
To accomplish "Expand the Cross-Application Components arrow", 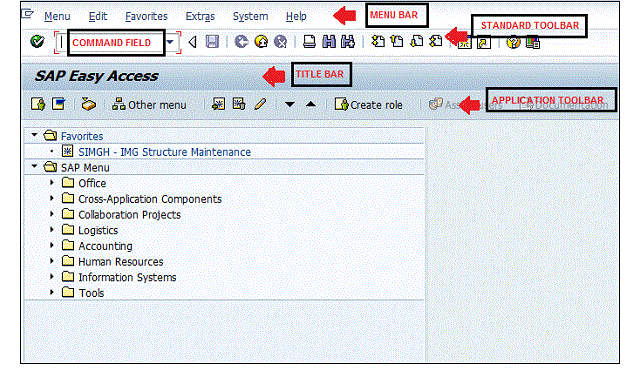I will (52, 198).
